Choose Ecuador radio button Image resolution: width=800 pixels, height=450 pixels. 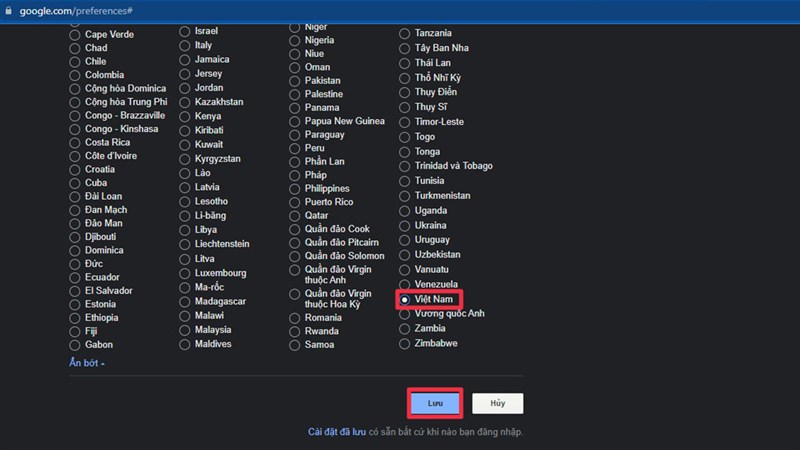pos(75,278)
